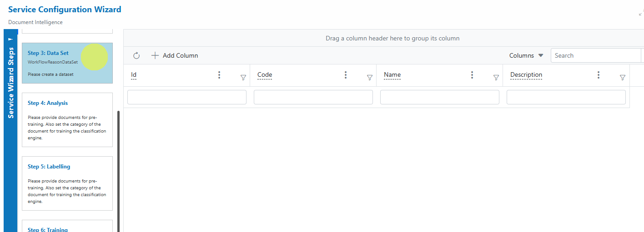Click the Add Column button
Viewport: 644px width, 232px height.
(175, 55)
